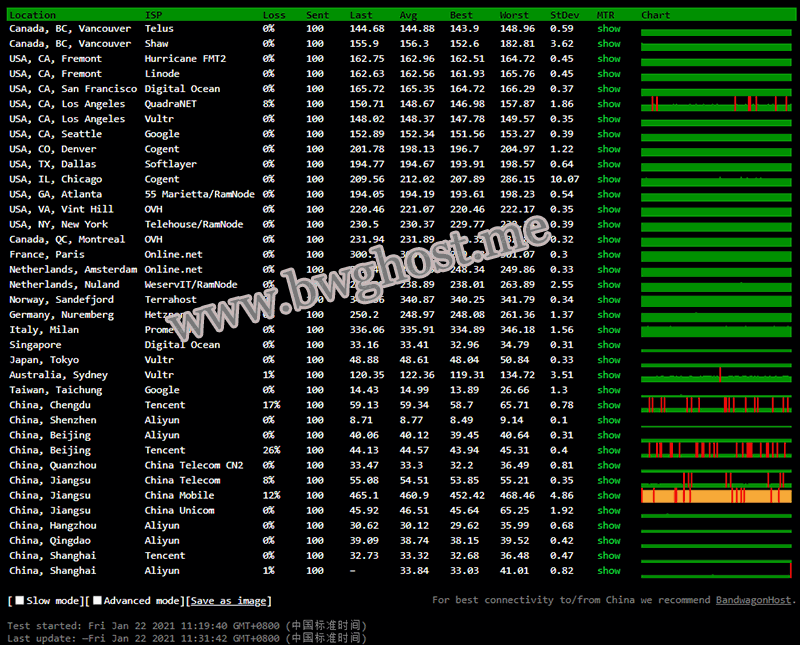Show MTR for Jiangsu China Unicom
The image size is (800, 645).
pos(609,511)
